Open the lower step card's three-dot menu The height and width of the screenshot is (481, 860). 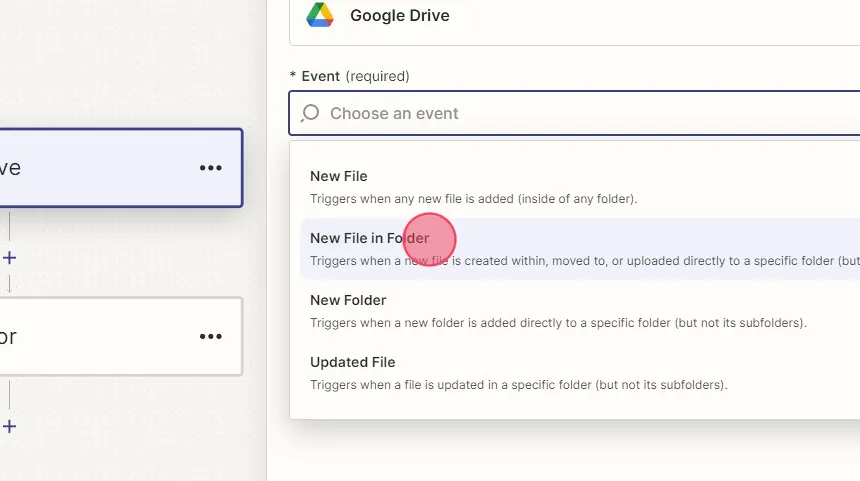pyautogui.click(x=211, y=336)
